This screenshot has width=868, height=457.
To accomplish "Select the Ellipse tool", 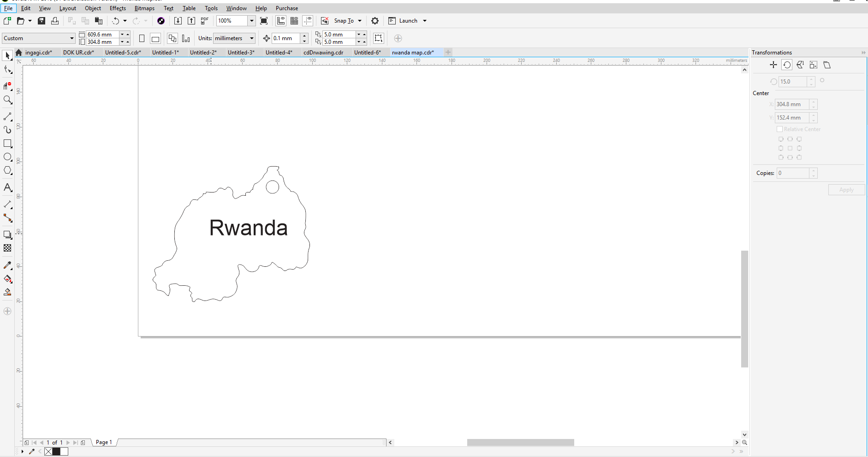I will click(7, 157).
